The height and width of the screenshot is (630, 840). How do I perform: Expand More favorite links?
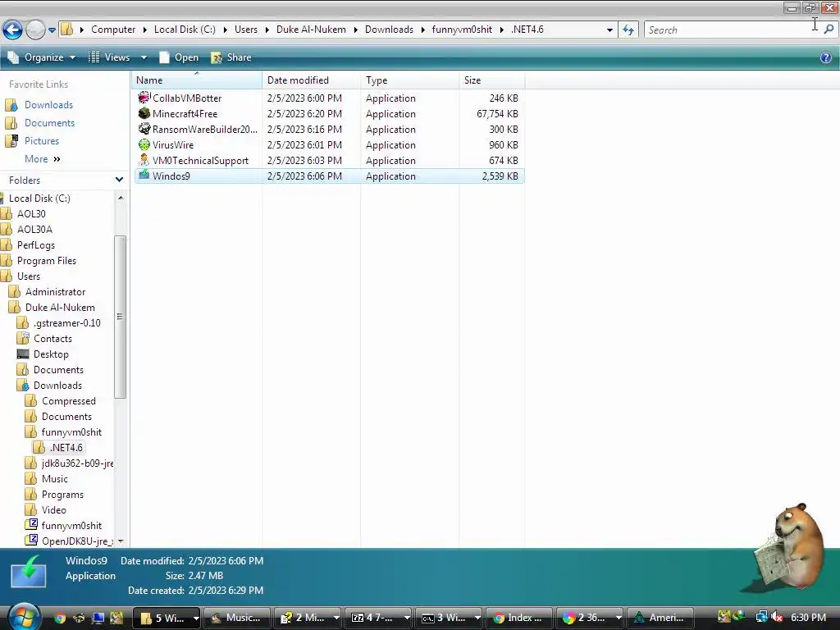43,159
